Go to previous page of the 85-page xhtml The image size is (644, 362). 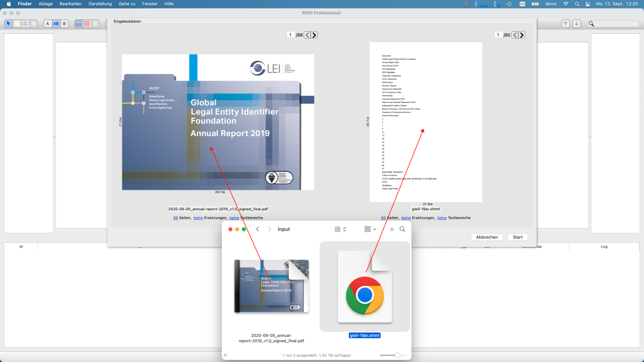pyautogui.click(x=515, y=35)
